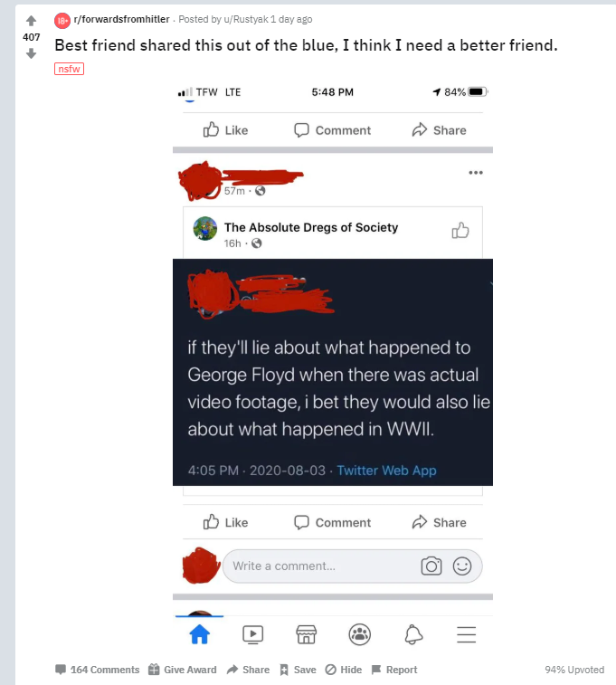
Task: Switch to the Facebook Watch video tab
Action: pyautogui.click(x=252, y=634)
